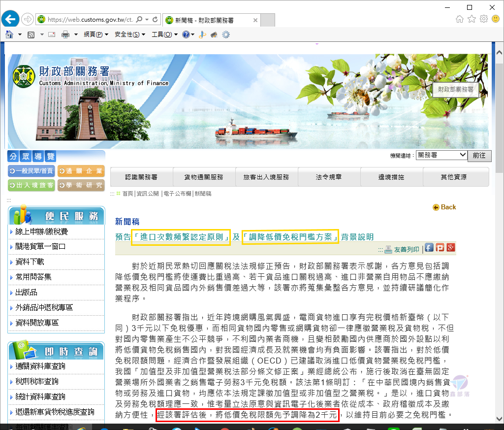Expand the Home button dropdown arrow

tap(20, 34)
